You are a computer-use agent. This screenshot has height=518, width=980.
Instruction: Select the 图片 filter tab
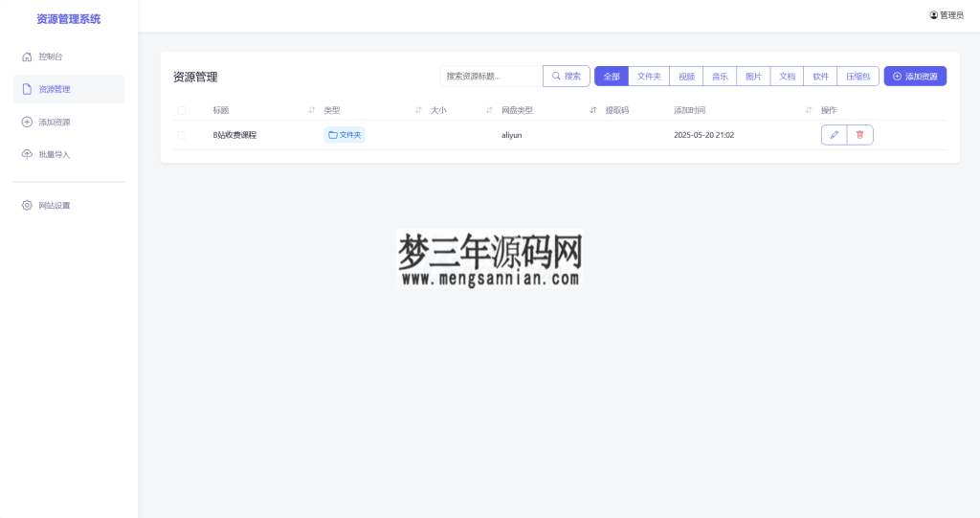point(754,76)
